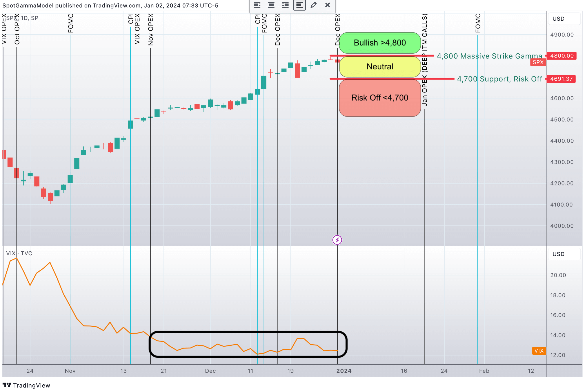Select the green Bullish >4,800 box

[380, 43]
